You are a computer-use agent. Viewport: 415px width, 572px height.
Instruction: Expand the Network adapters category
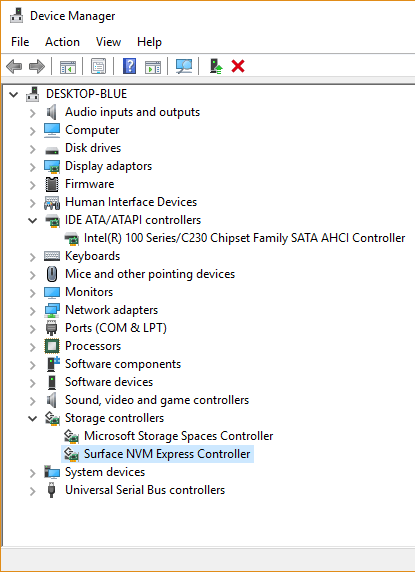(x=32, y=311)
